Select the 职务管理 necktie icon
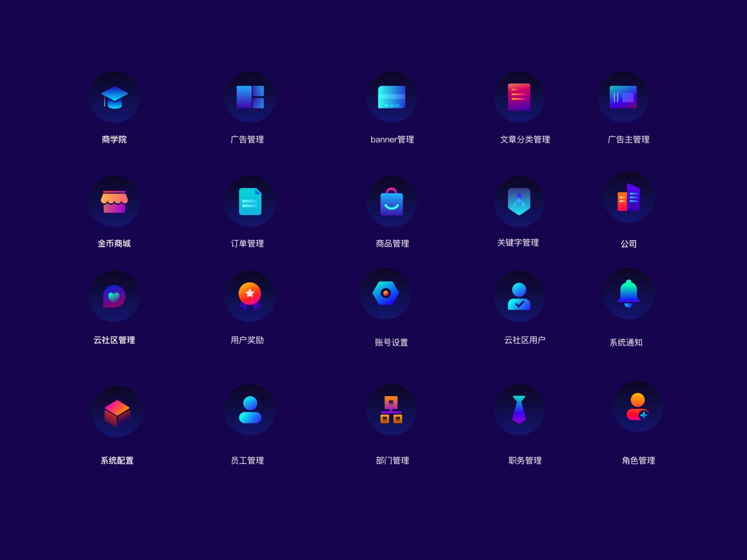Screen dimensions: 747x560 [x=519, y=410]
